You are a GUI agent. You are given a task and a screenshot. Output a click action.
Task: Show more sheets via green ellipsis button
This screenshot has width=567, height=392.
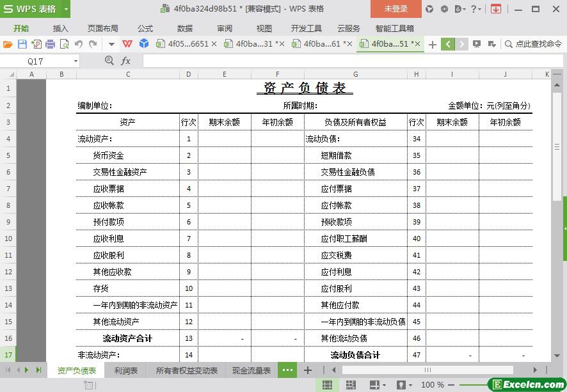(287, 370)
